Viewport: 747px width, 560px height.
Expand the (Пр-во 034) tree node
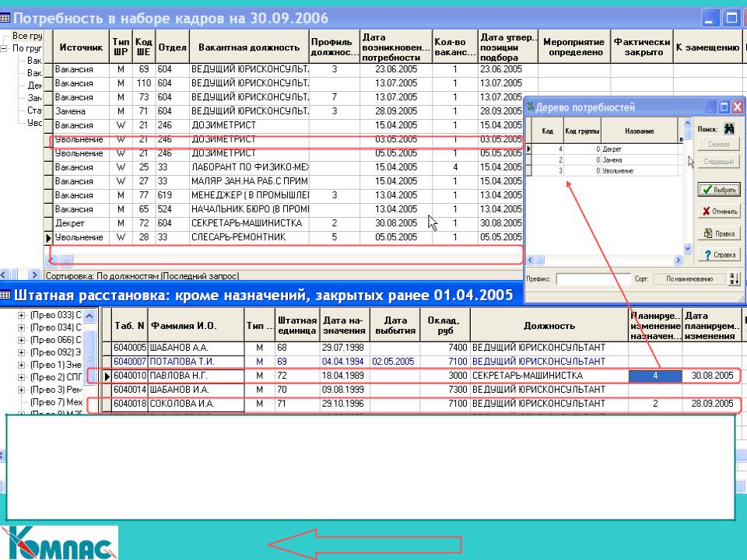tap(21, 327)
